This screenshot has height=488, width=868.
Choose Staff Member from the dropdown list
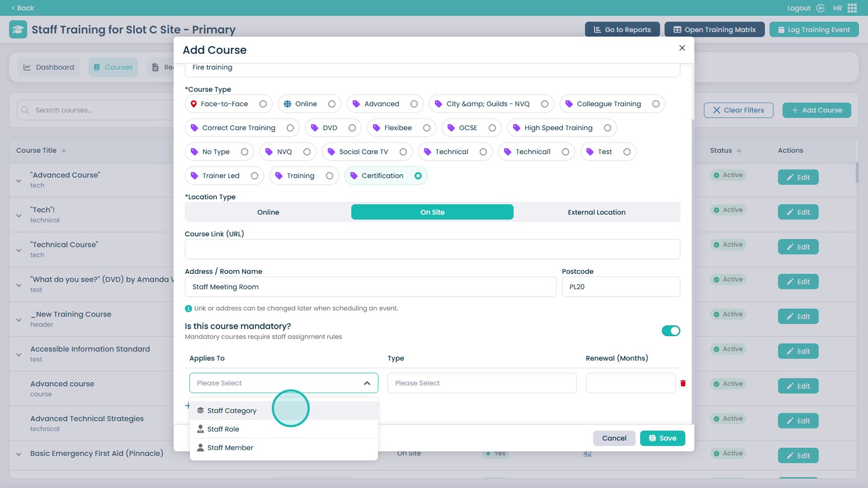pos(284,447)
